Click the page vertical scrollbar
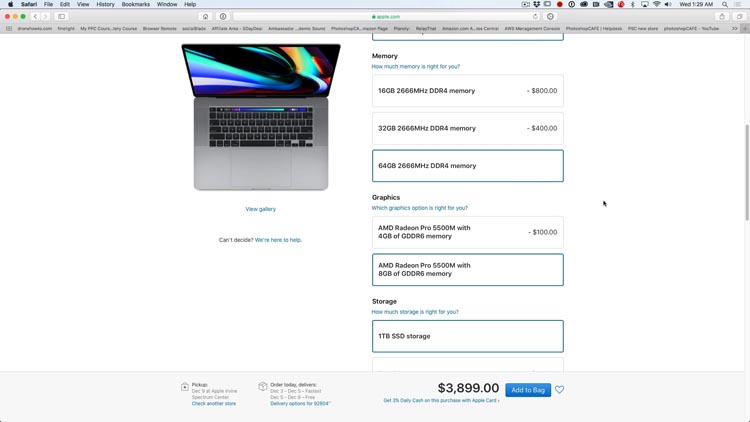Image resolution: width=750 pixels, height=422 pixels. 747,172
